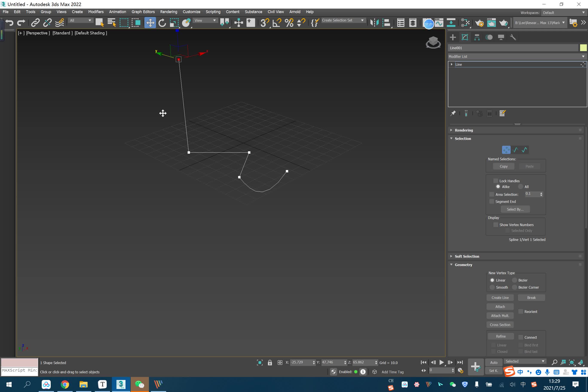588x392 pixels.
Task: Select the Smooth vertex type radio button
Action: coord(493,287)
